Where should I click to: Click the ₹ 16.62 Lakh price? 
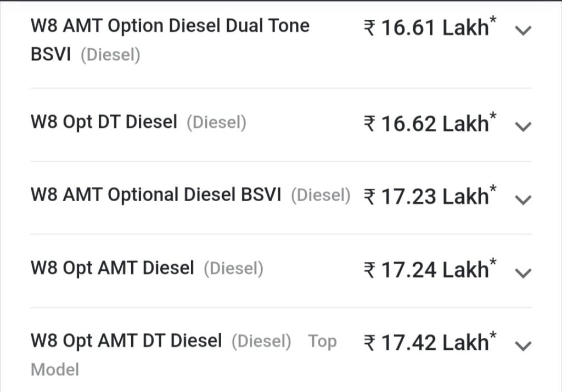(430, 123)
